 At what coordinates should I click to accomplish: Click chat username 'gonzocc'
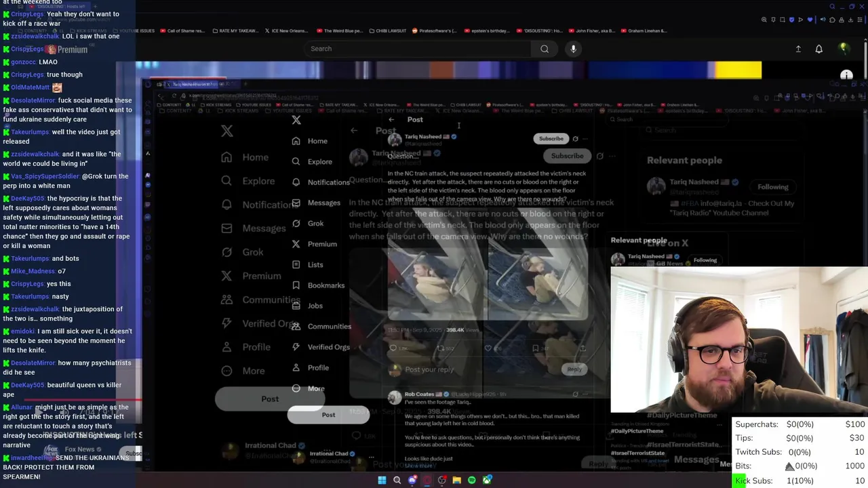pos(24,62)
